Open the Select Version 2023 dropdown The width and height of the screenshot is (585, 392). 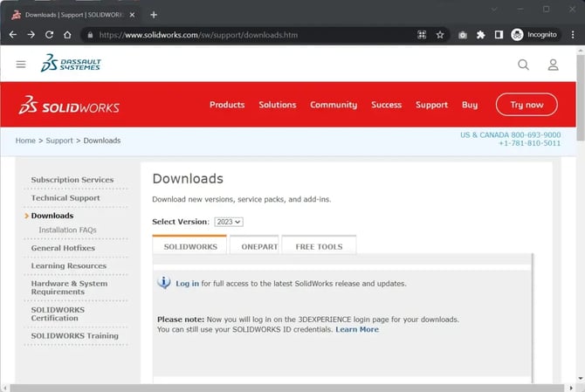point(229,222)
